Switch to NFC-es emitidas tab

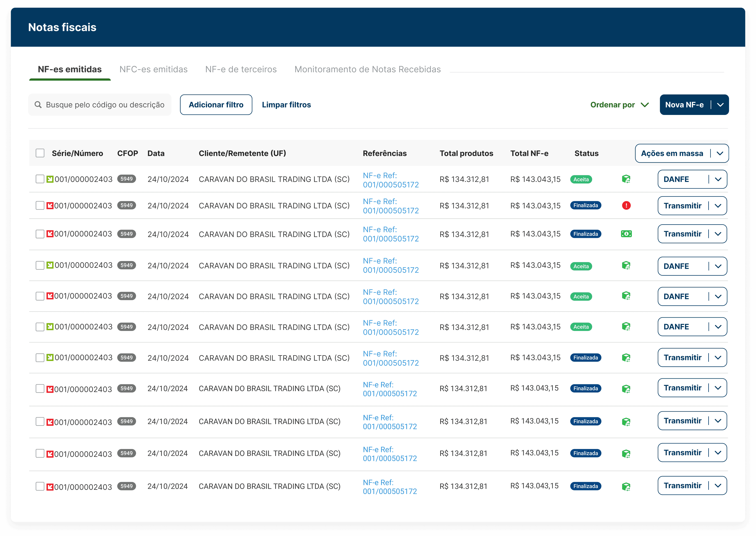tap(153, 69)
